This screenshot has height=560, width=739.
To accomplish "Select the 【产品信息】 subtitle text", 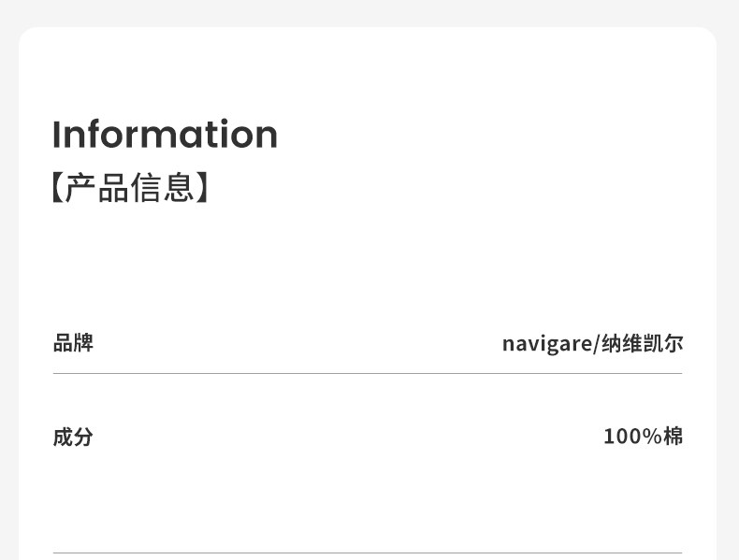I will 130,188.
